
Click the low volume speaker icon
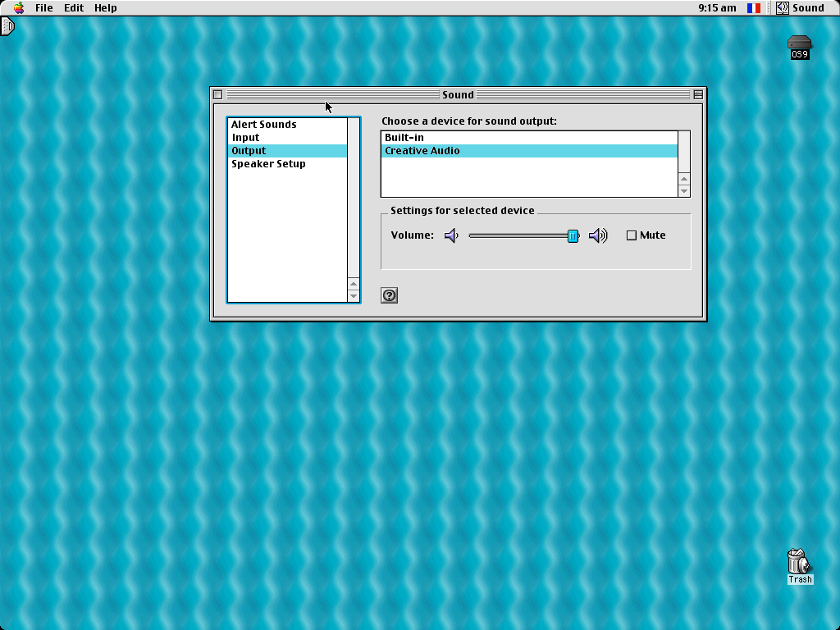(451, 235)
